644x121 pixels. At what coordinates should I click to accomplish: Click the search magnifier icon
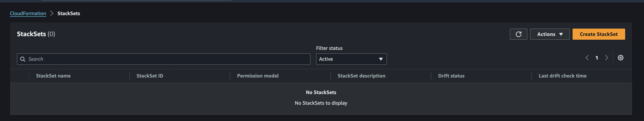point(22,59)
